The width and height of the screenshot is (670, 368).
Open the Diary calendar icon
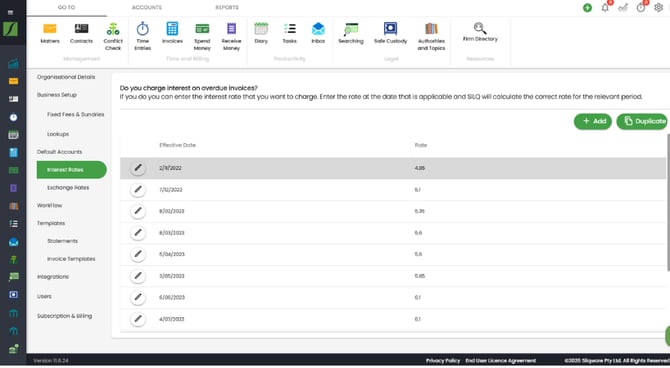tap(261, 33)
